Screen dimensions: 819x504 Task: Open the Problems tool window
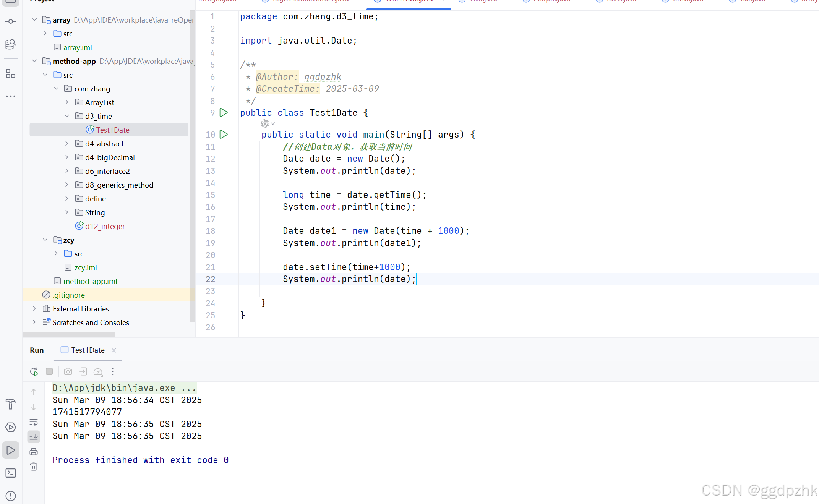click(10, 496)
